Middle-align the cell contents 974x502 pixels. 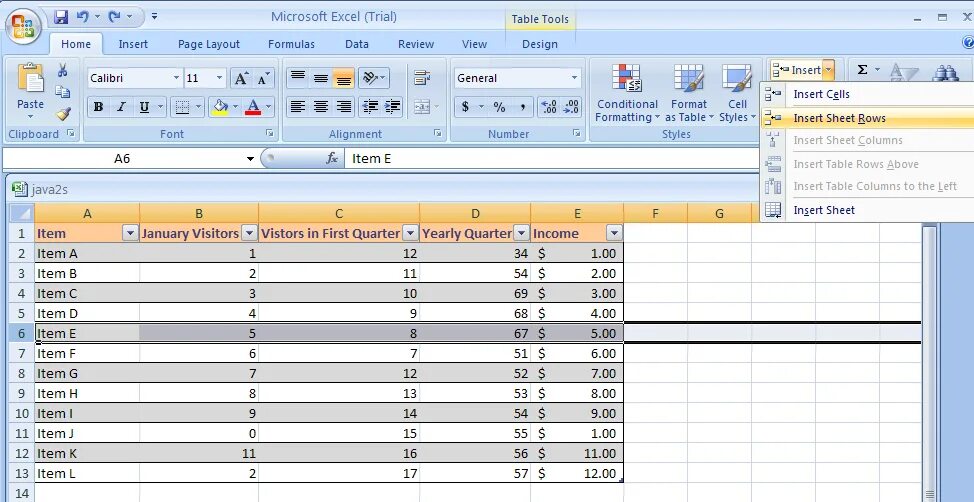coord(321,78)
